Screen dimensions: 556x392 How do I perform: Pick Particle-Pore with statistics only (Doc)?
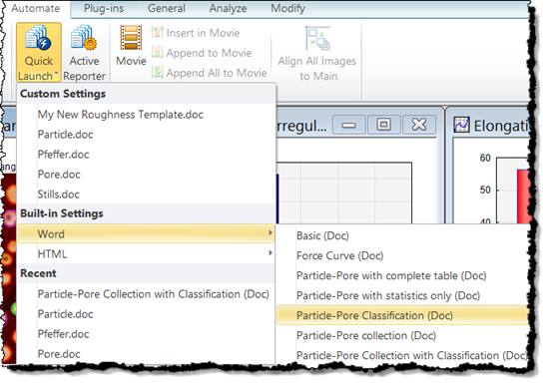388,295
